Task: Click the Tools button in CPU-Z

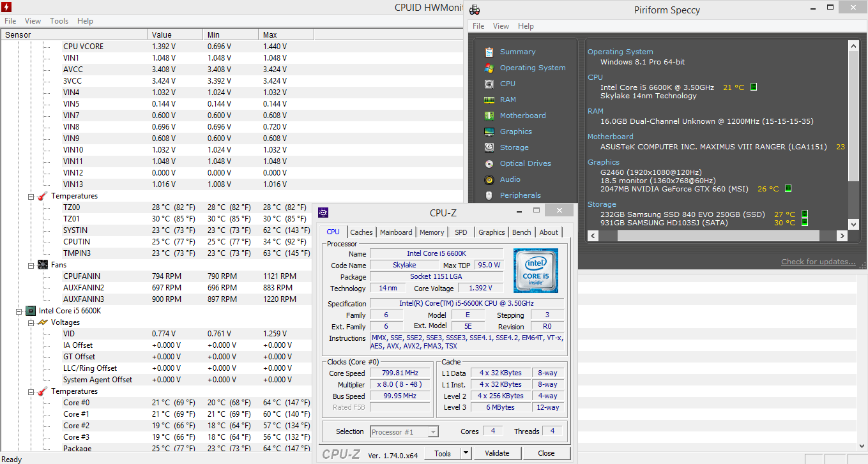Action: tap(443, 453)
